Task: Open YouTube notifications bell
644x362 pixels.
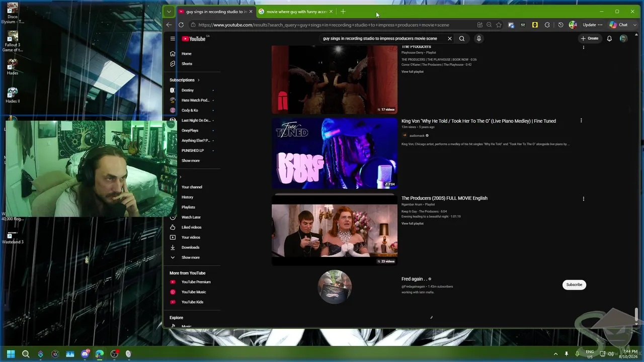Action: (x=609, y=39)
